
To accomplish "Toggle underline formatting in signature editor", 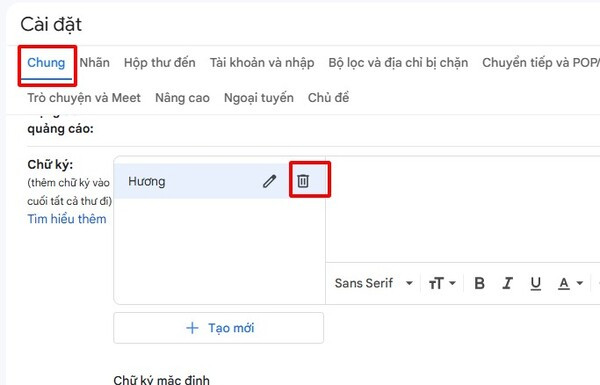I will (x=536, y=284).
